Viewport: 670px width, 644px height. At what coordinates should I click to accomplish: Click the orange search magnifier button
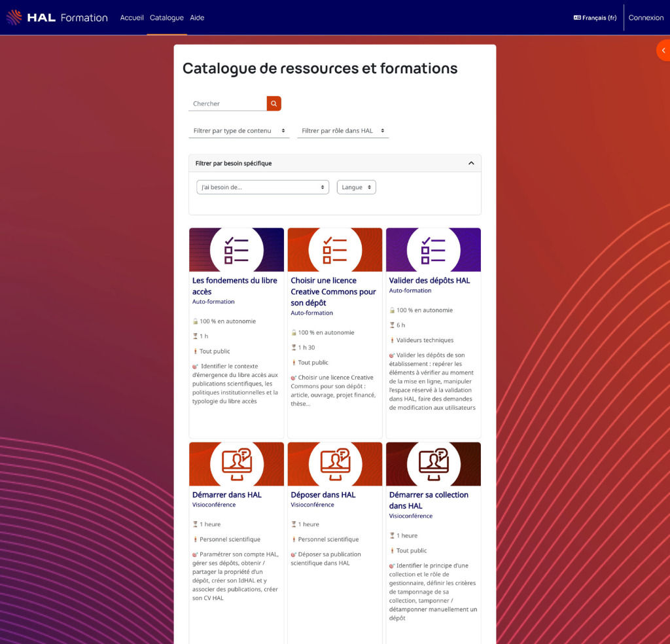[x=274, y=103]
